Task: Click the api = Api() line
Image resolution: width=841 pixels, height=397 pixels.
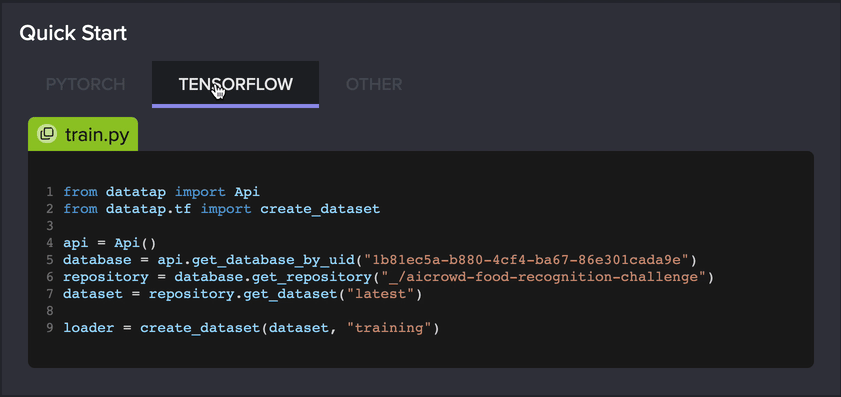Action: click(x=109, y=243)
